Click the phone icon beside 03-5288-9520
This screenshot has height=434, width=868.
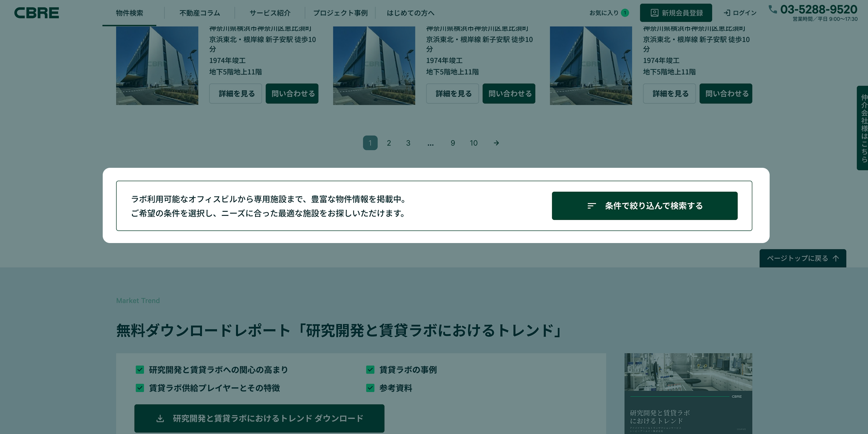(x=773, y=9)
